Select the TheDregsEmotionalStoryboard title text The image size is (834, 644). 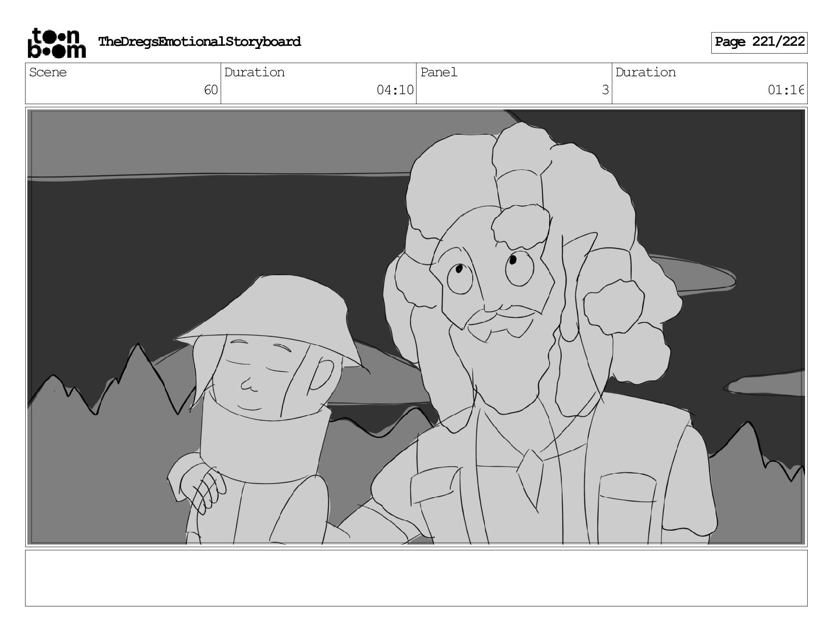200,42
